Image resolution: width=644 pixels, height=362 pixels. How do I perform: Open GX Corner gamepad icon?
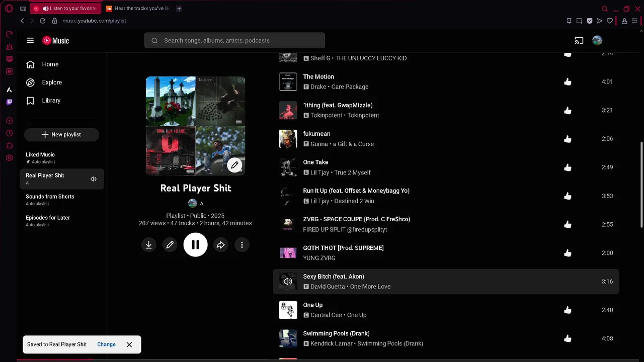(x=23, y=9)
